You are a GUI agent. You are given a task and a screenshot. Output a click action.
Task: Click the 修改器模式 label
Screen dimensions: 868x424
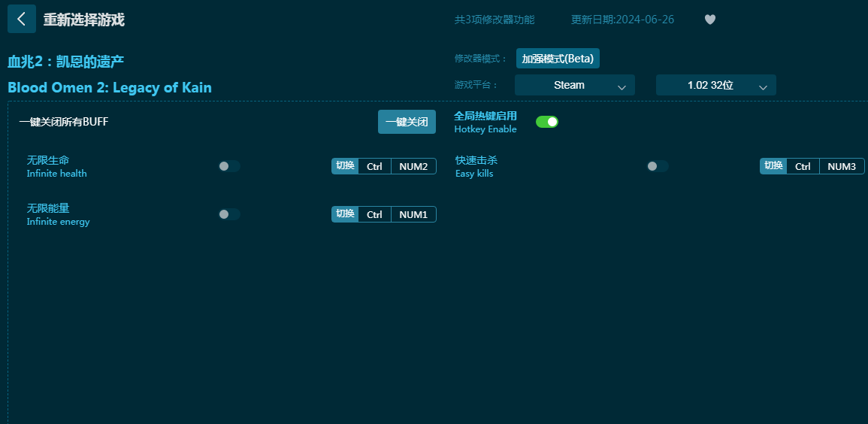point(480,59)
